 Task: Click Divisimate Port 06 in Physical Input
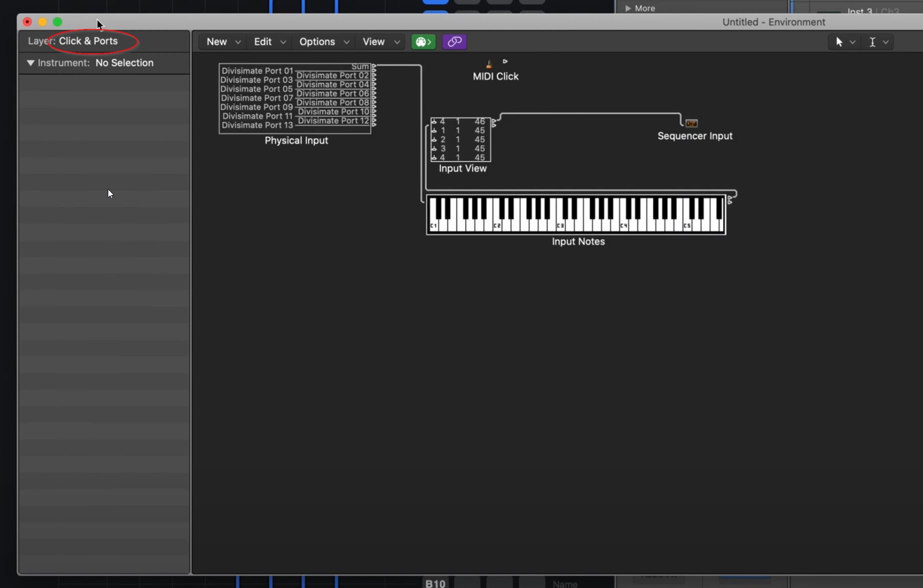click(x=333, y=93)
